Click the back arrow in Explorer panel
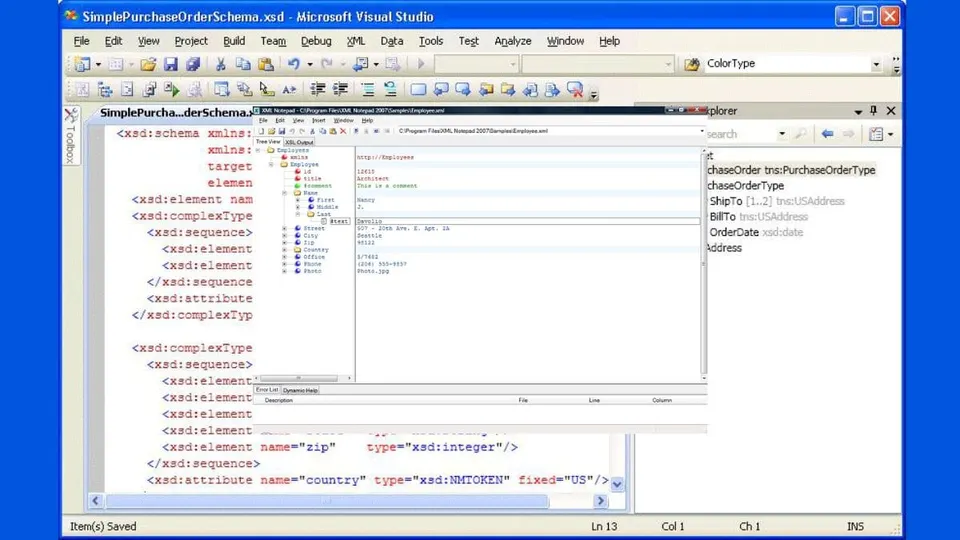 (x=827, y=134)
